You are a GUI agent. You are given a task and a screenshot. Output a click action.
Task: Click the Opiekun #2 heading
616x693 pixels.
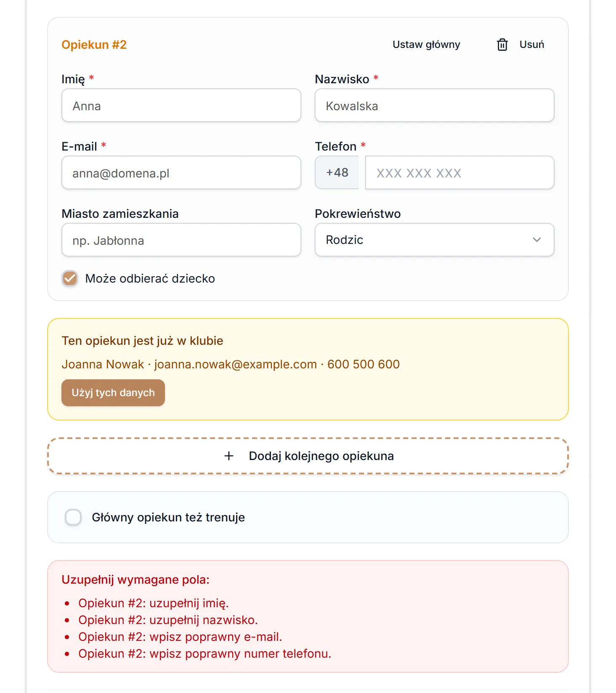pyautogui.click(x=94, y=45)
